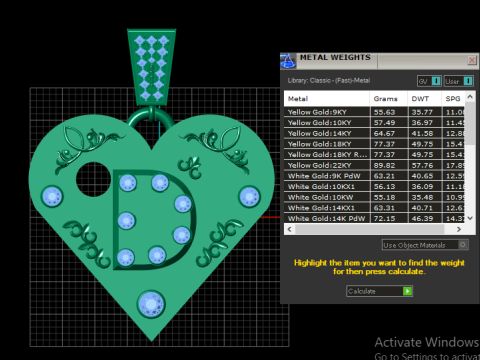Sort by the Grams column header
Viewport: 480px width, 360px height.
pos(388,99)
